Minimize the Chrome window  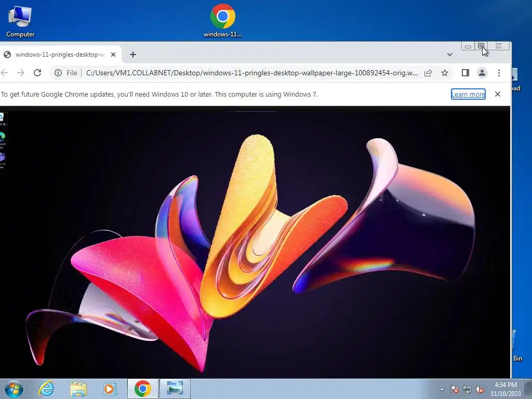(468, 46)
